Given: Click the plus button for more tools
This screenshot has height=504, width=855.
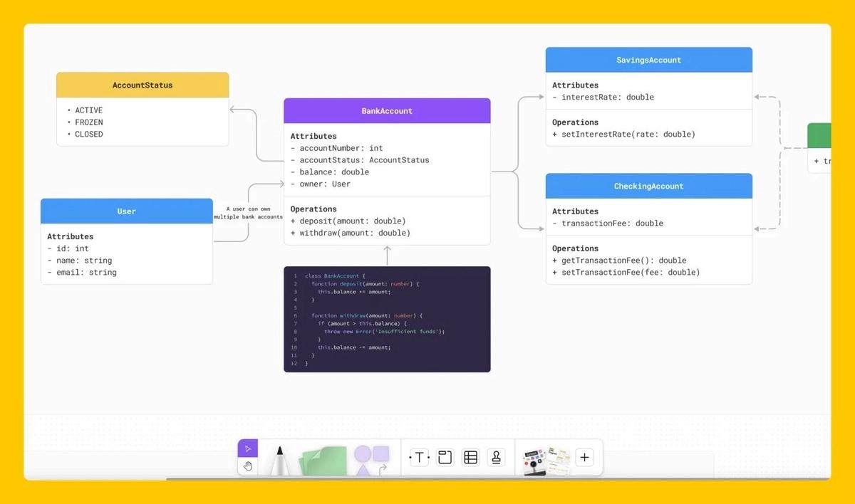Looking at the screenshot, I should 584,456.
